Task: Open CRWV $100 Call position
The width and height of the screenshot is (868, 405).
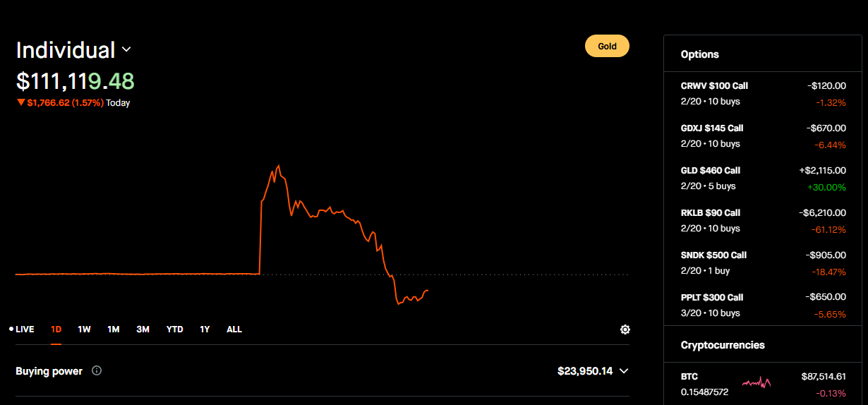Action: pyautogui.click(x=763, y=93)
